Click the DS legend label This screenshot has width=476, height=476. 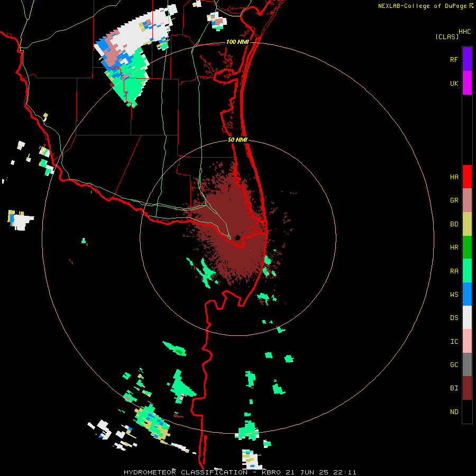click(454, 317)
